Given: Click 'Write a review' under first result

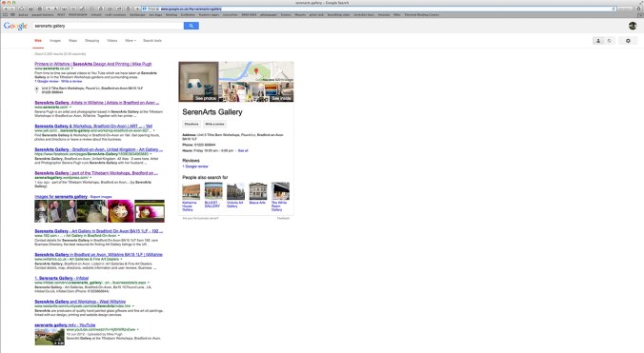Looking at the screenshot, I should point(71,81).
